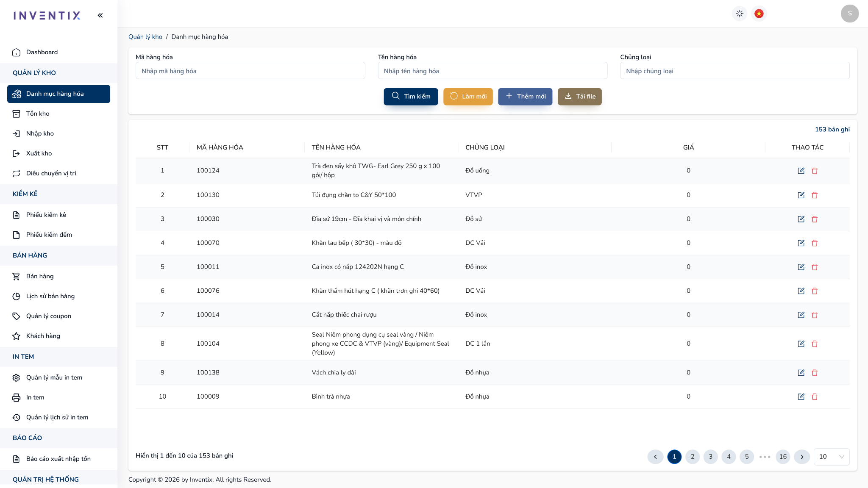The width and height of the screenshot is (868, 488).
Task: Open In tem page
Action: tap(58, 397)
